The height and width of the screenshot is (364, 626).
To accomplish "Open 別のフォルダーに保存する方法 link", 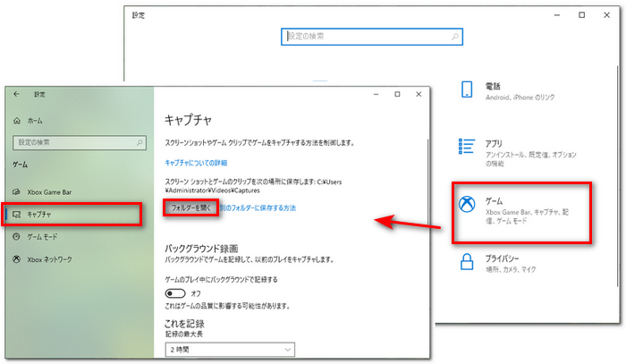I will click(258, 208).
